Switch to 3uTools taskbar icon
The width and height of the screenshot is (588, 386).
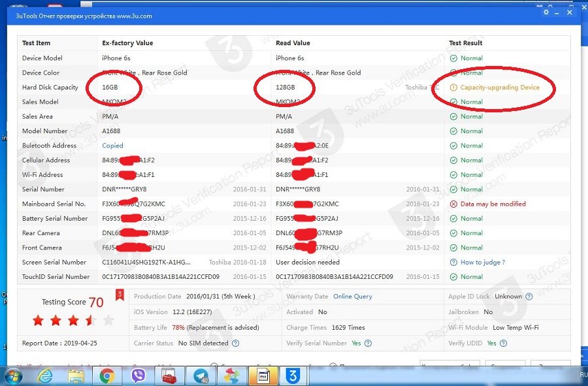tap(293, 376)
